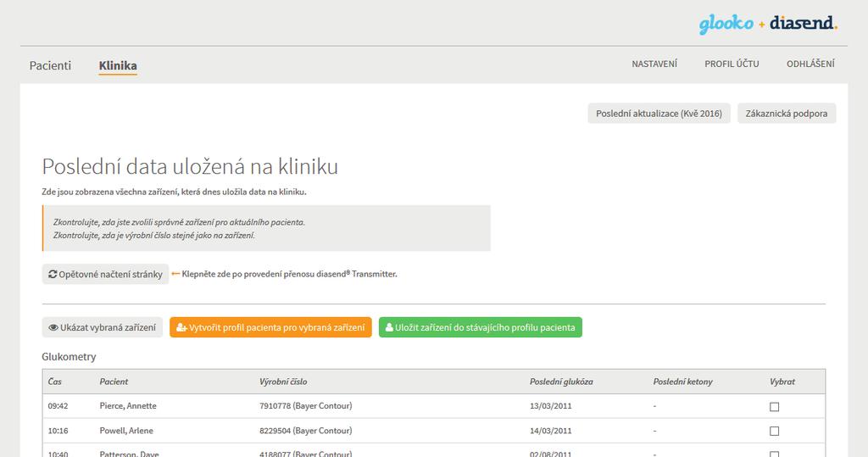Image resolution: width=868 pixels, height=457 pixels.
Task: Click heading Poslední data uložená na kliniku
Action: (x=190, y=166)
